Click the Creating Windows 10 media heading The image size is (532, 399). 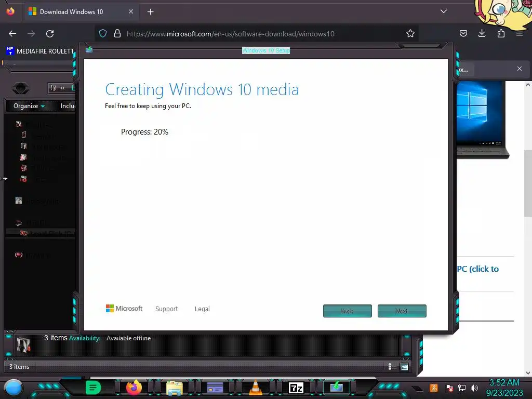[x=202, y=89]
